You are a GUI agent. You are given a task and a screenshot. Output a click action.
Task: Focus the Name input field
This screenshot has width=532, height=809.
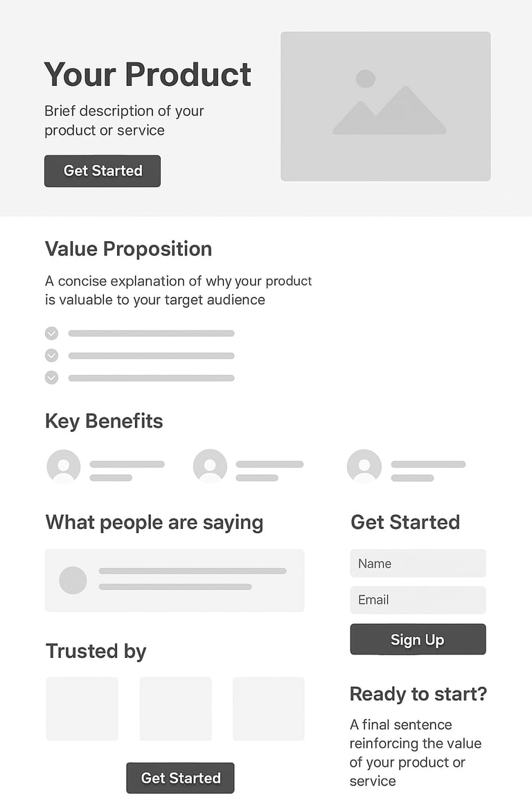pos(418,564)
